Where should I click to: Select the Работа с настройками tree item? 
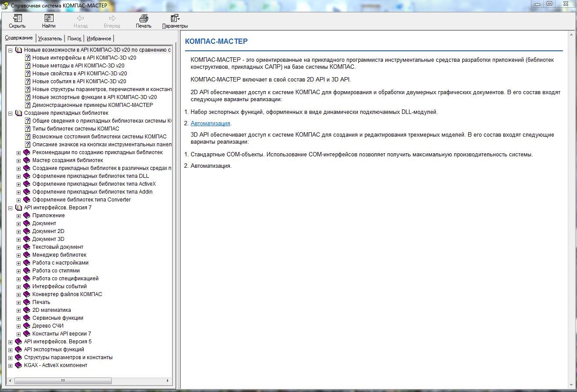tap(61, 263)
